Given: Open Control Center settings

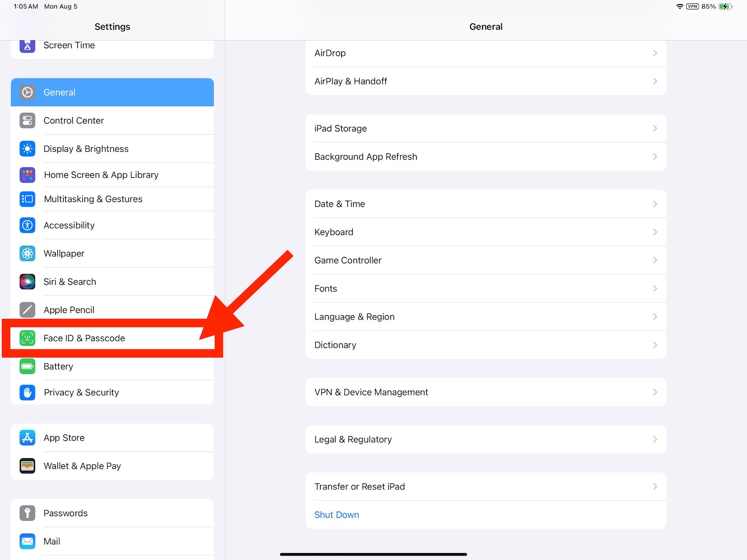Looking at the screenshot, I should 112,120.
